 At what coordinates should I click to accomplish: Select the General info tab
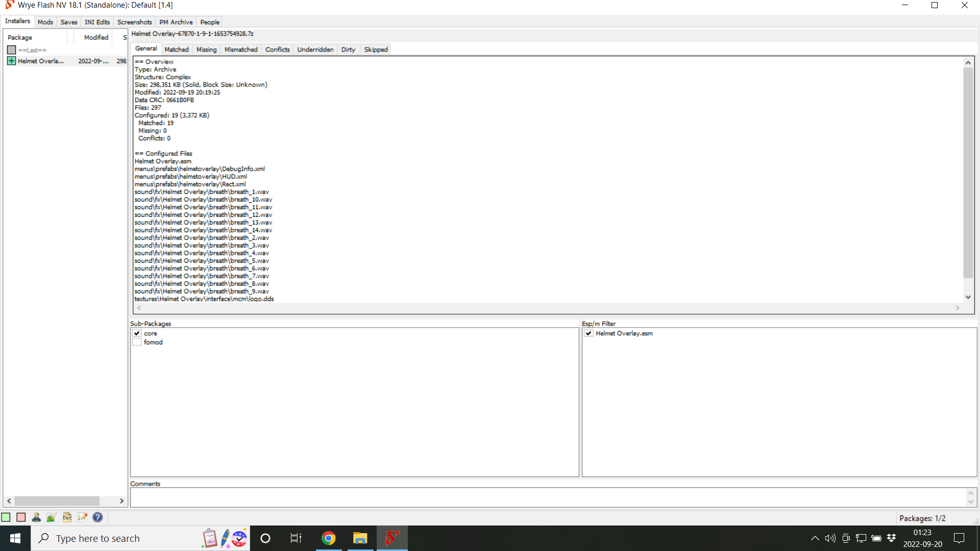146,48
